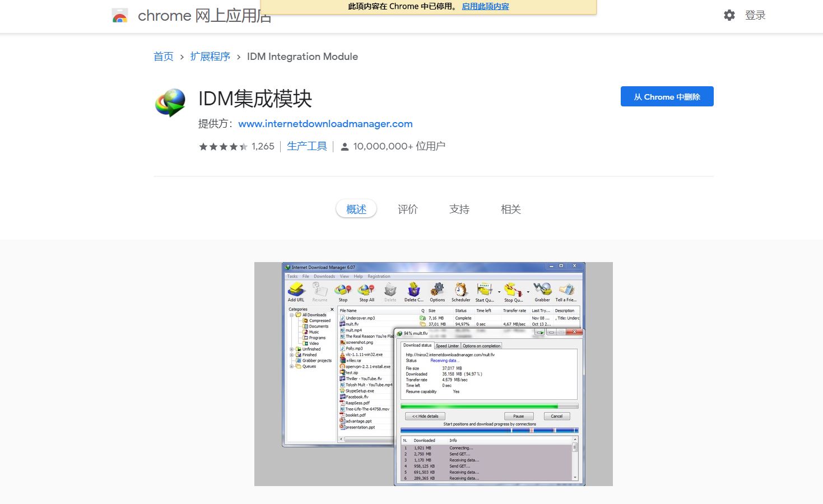Click the 启用此项内容 link
Viewport: 823px width, 504px height.
click(485, 7)
